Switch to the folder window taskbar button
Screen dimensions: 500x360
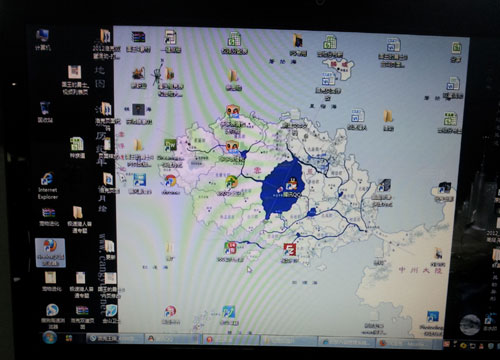pyautogui.click(x=289, y=341)
